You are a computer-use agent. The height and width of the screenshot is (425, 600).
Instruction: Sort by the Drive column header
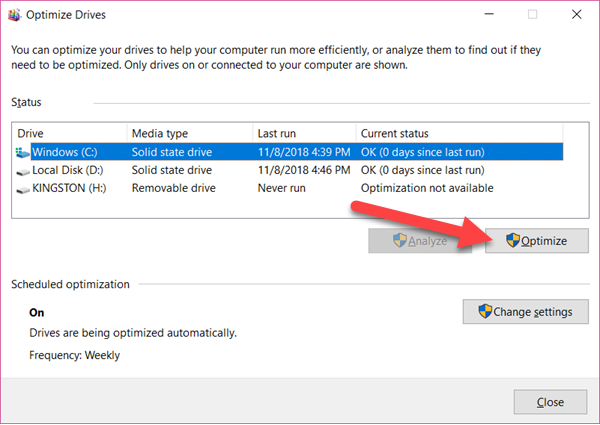(71, 133)
